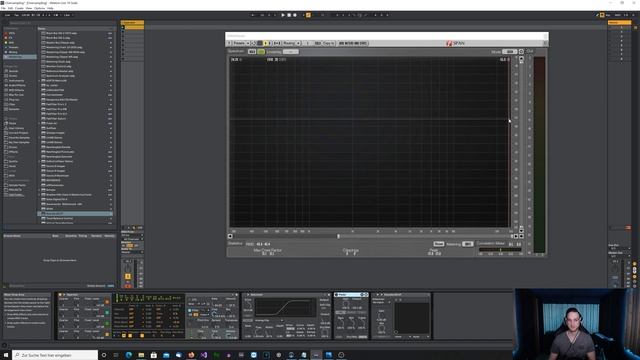Open Visual Studio from taskbar
The height and width of the screenshot is (360, 640).
204,355
